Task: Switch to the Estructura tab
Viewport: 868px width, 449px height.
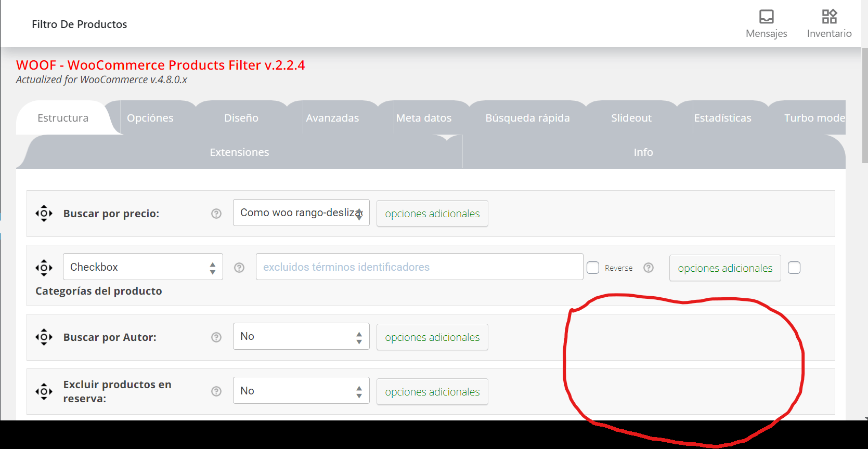Action: [63, 118]
